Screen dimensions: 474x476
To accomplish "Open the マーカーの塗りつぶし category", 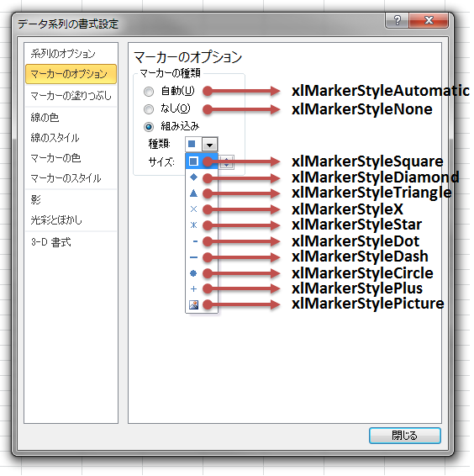I will [71, 97].
